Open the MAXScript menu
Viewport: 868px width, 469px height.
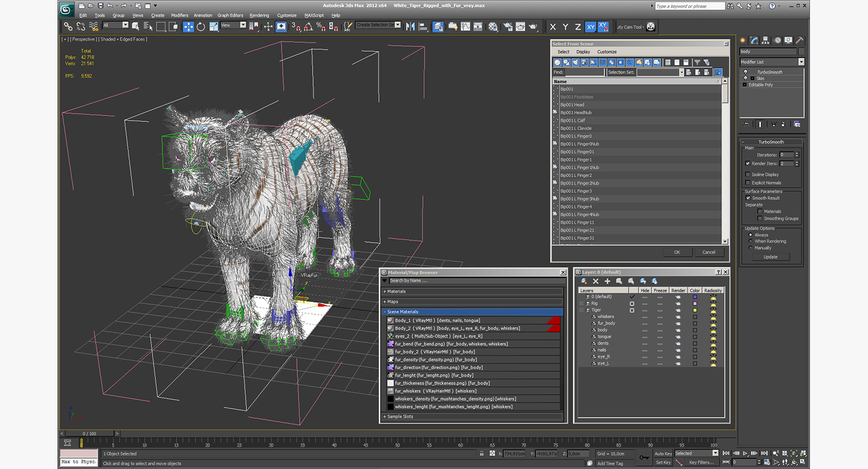(314, 15)
